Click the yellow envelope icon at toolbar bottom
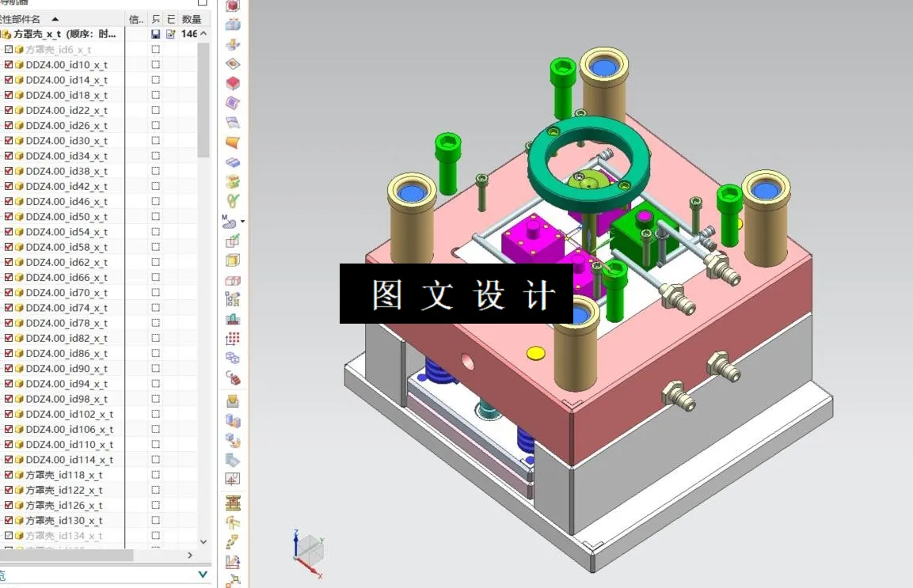 (x=232, y=400)
